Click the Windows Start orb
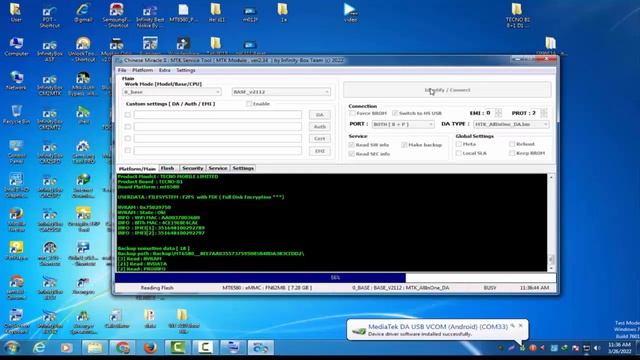 click(12, 347)
